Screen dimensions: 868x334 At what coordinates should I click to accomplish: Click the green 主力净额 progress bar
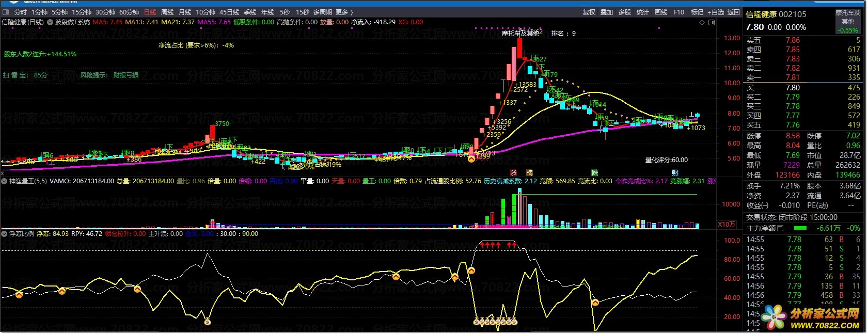pos(800,228)
